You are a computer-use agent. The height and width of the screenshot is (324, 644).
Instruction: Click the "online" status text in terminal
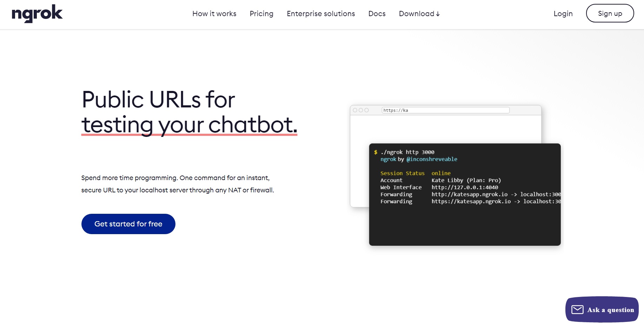[441, 173]
